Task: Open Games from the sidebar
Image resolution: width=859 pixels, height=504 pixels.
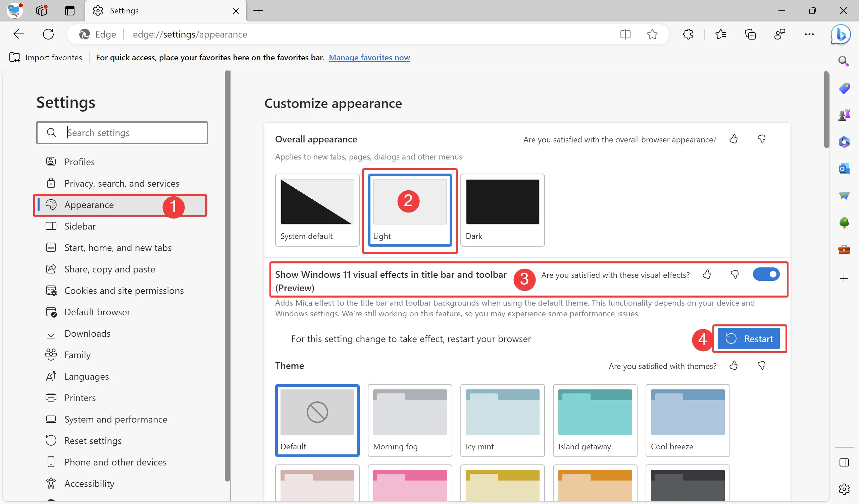Action: click(844, 115)
